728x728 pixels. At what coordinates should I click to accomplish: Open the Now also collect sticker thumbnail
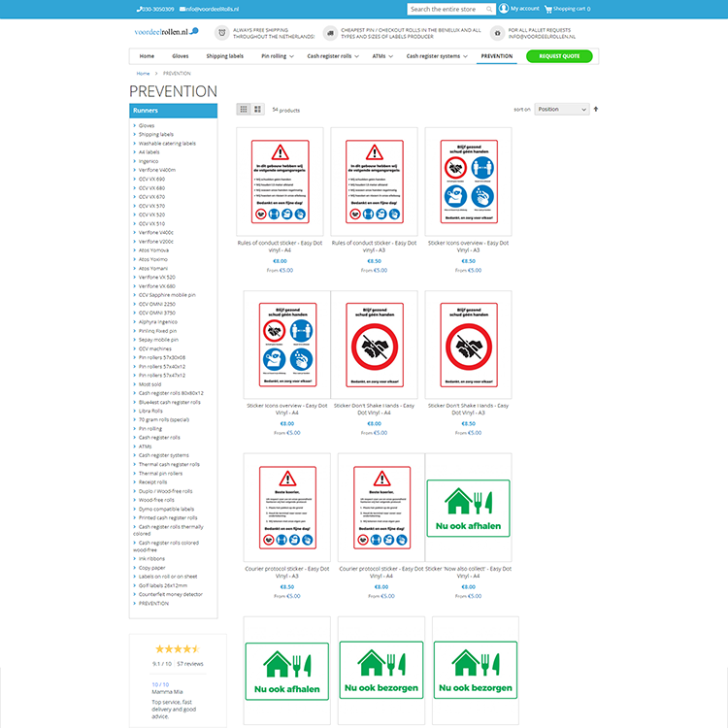tap(469, 508)
